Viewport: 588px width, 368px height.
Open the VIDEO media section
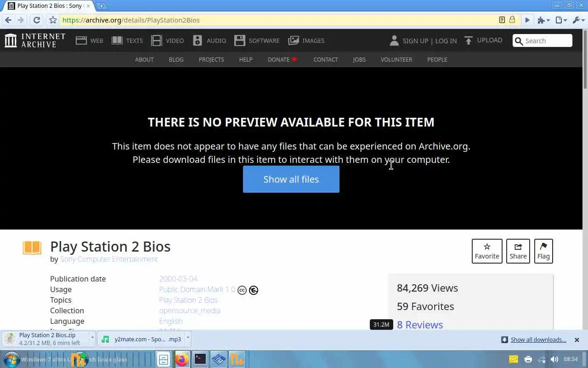click(x=167, y=40)
